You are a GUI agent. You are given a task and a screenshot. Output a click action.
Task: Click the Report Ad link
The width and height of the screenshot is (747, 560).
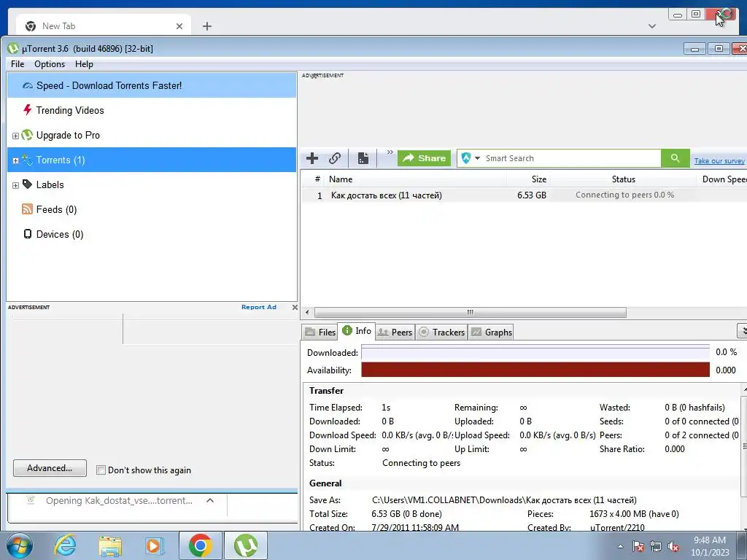[259, 307]
